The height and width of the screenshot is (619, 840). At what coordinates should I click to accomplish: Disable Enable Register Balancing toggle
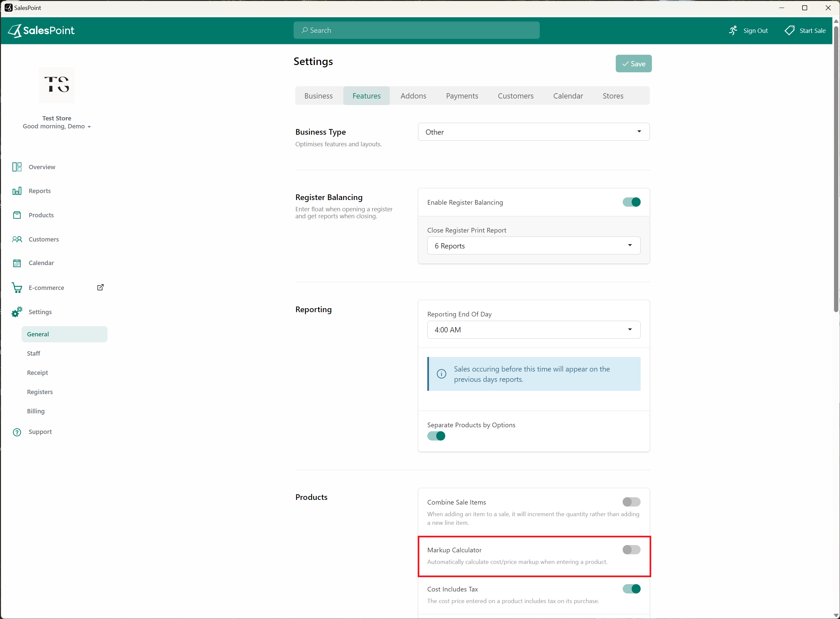coord(631,202)
